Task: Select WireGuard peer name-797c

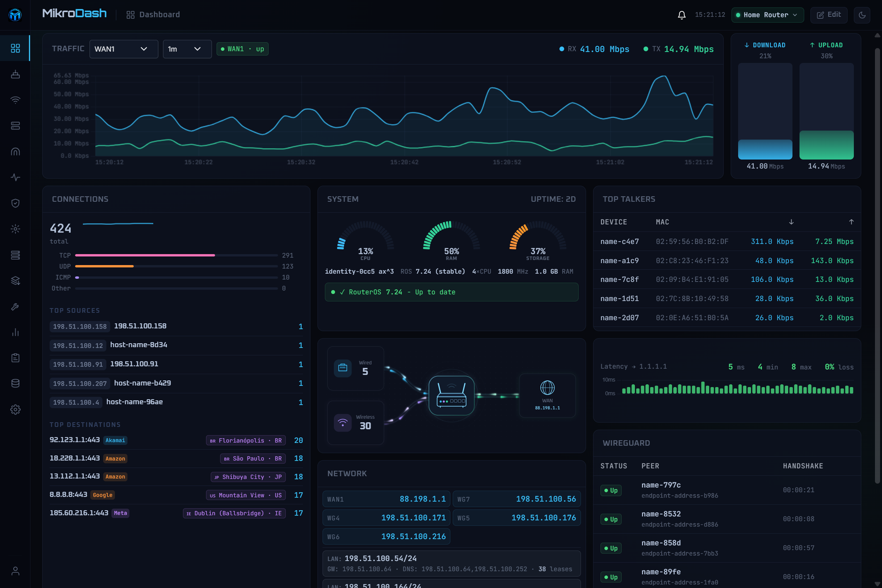Action: pos(727,490)
